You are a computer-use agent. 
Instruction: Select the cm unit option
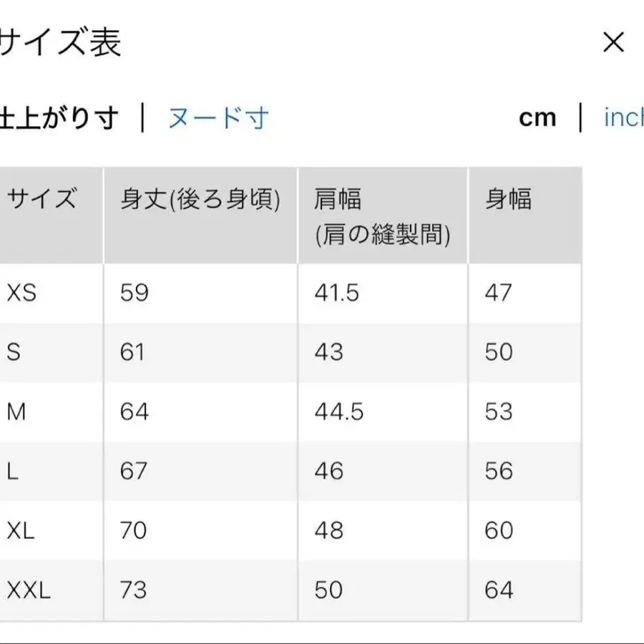click(537, 117)
